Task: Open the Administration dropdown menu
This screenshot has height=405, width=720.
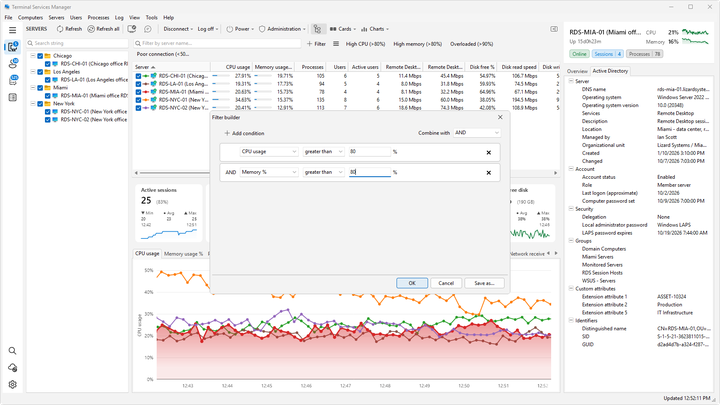Action: [x=282, y=29]
